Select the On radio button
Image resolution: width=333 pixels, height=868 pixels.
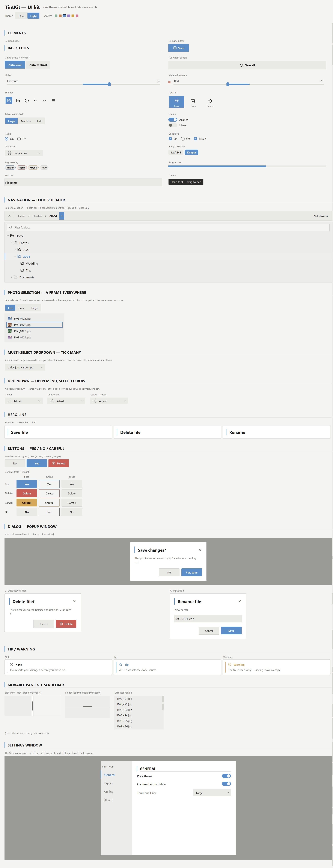(6, 138)
